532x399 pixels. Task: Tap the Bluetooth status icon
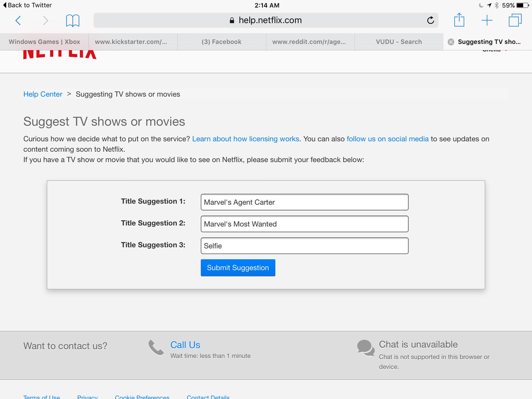(x=497, y=5)
